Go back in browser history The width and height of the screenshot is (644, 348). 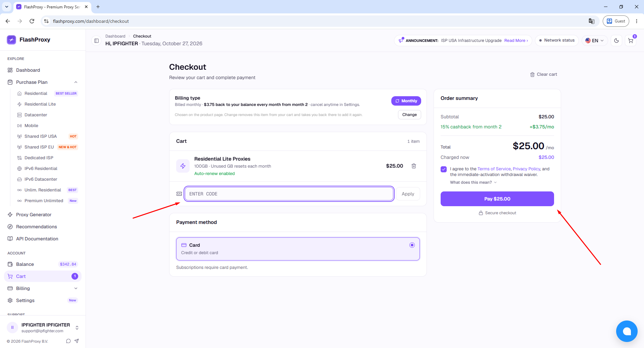tap(8, 21)
